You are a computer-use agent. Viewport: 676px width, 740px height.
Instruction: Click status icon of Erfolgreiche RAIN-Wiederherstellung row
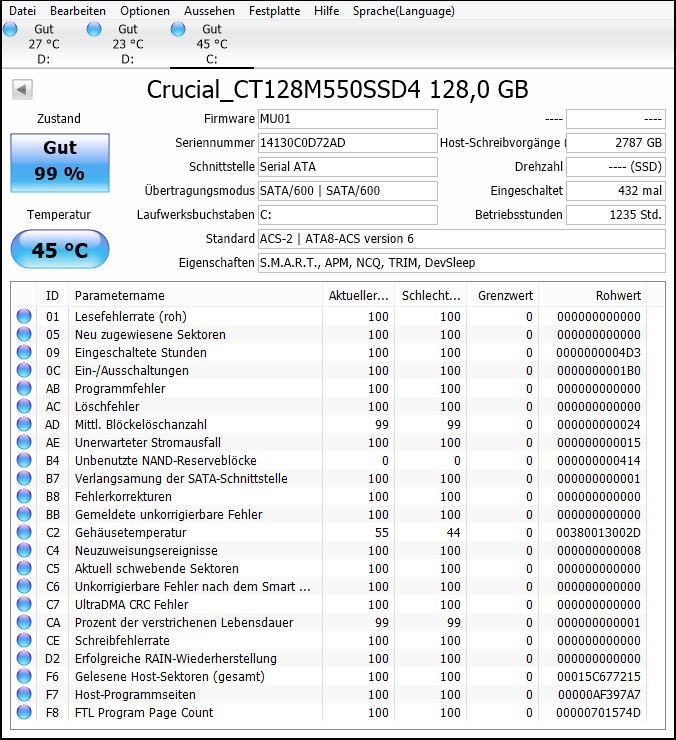[x=24, y=658]
